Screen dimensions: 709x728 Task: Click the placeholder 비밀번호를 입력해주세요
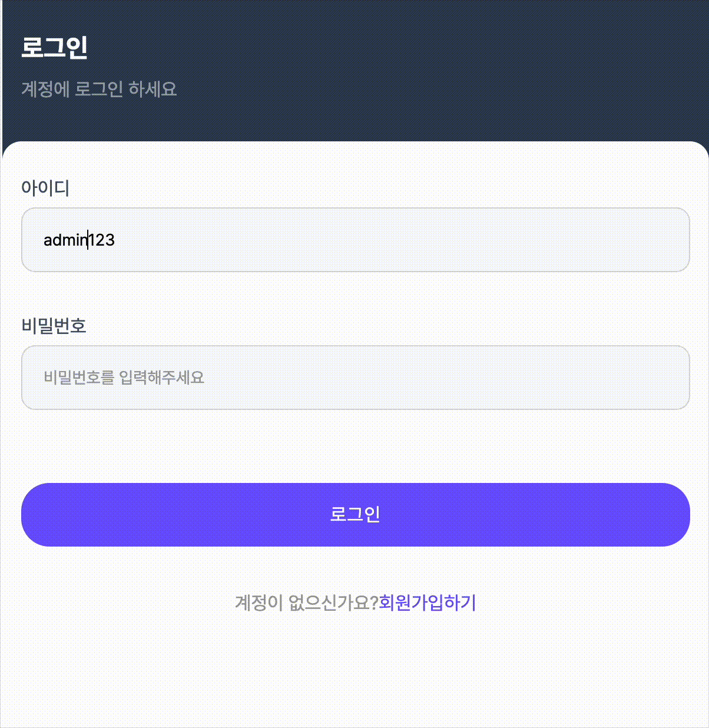tap(124, 378)
